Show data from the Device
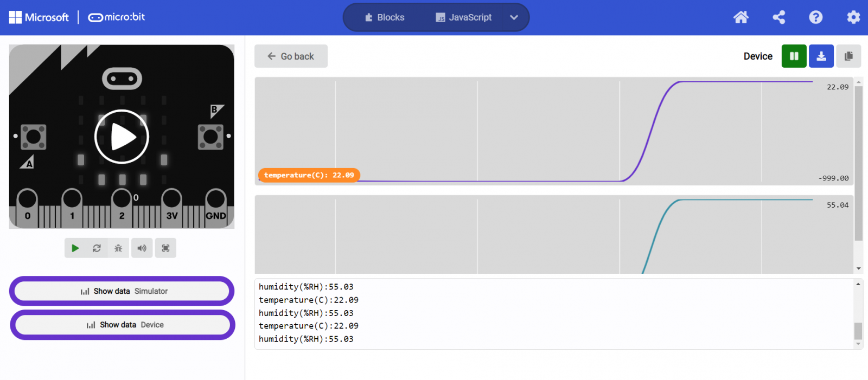The width and height of the screenshot is (868, 380). point(123,325)
